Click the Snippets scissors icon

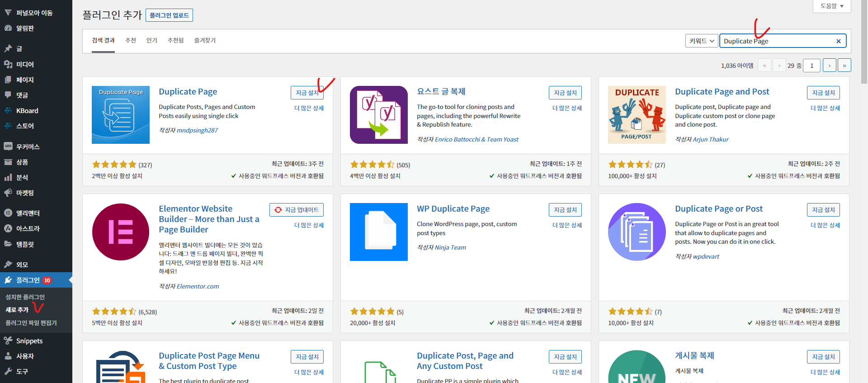coord(8,340)
